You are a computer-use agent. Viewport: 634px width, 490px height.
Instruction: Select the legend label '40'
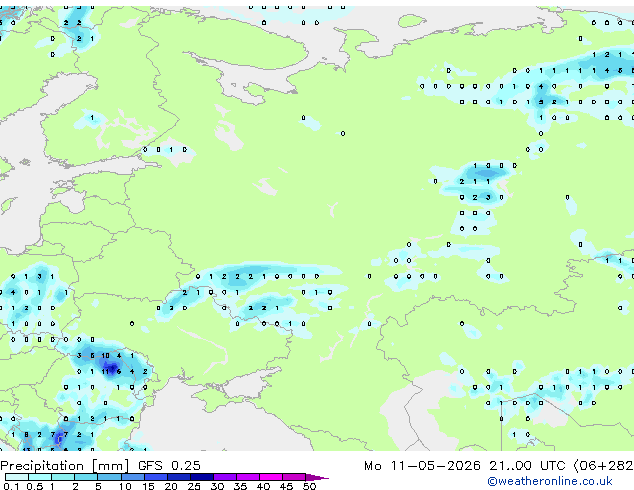[x=263, y=486]
